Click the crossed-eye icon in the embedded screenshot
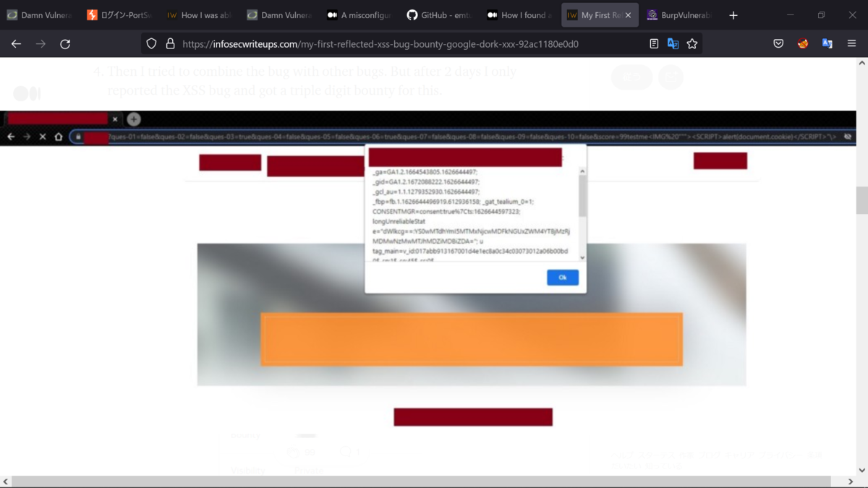The image size is (868, 488). click(848, 136)
